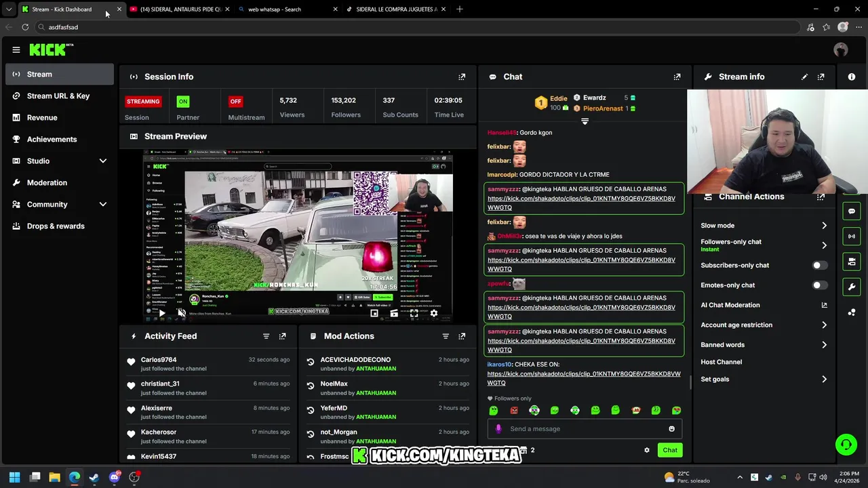The image size is (868, 488).
Task: Open Followers-only chat options
Action: [764, 245]
